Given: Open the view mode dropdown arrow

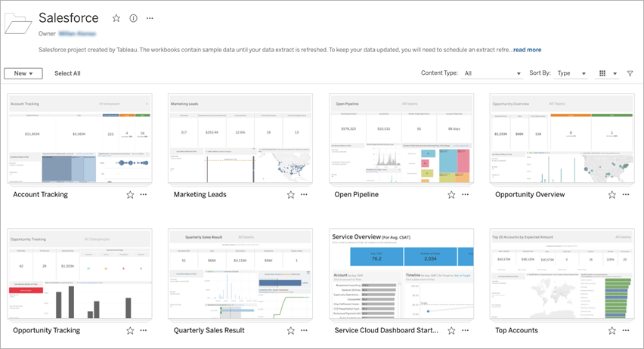Looking at the screenshot, I should point(615,74).
